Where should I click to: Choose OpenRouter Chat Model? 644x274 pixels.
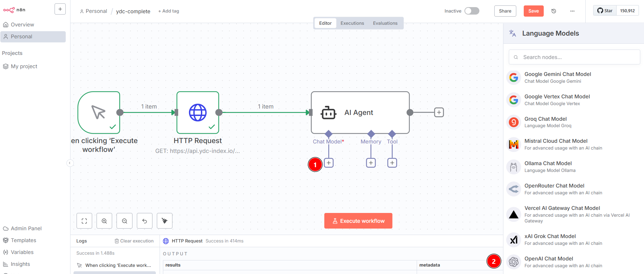coord(574,189)
